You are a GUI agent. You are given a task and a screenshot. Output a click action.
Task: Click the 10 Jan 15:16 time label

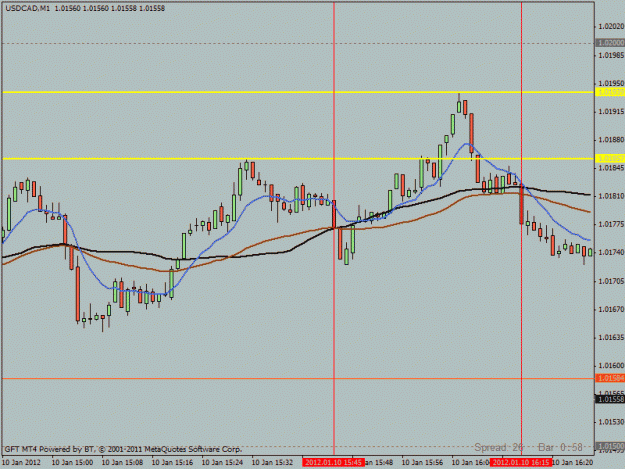pyautogui.click(x=172, y=462)
